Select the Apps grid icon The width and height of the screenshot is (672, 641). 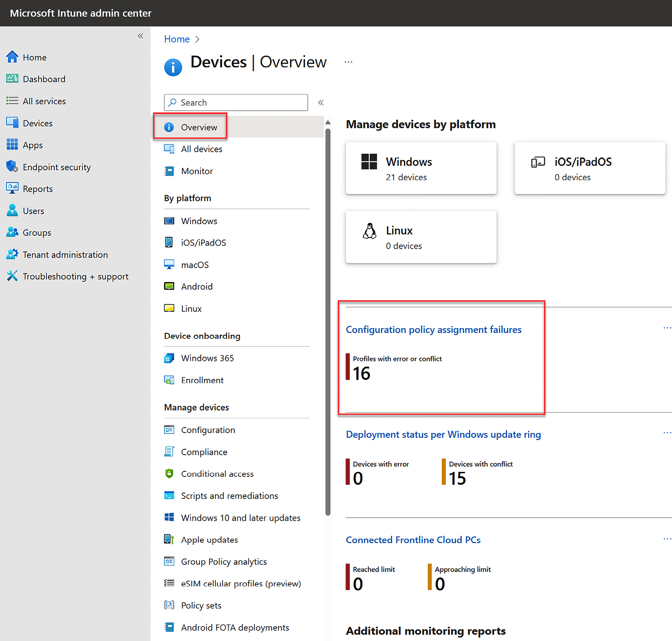pos(12,145)
